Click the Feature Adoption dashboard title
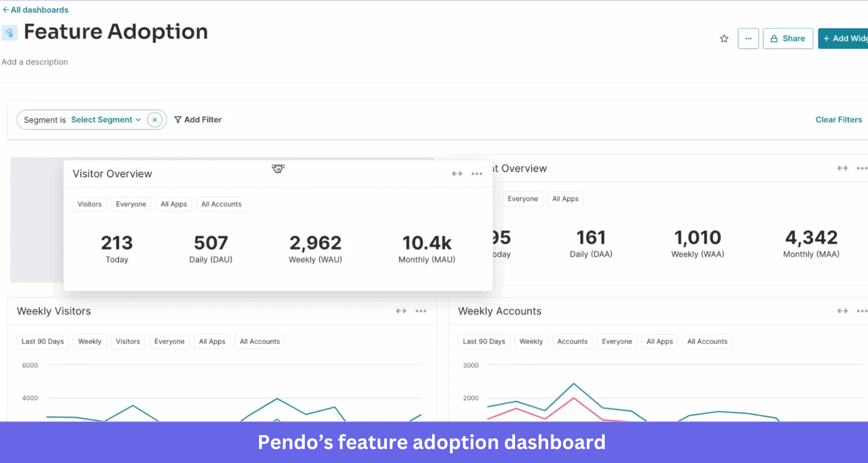 click(x=116, y=32)
